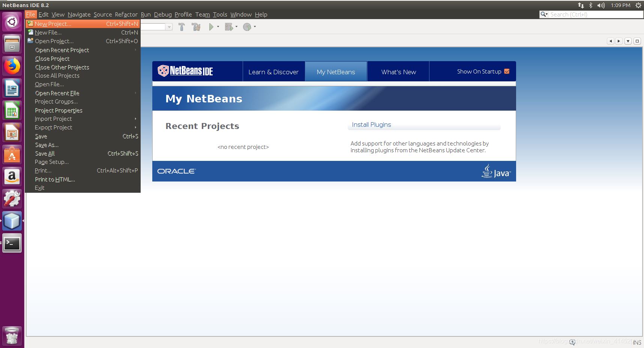Viewport: 644px width, 348px height.
Task: Select Project Groups menu entry
Action: [x=83, y=102]
